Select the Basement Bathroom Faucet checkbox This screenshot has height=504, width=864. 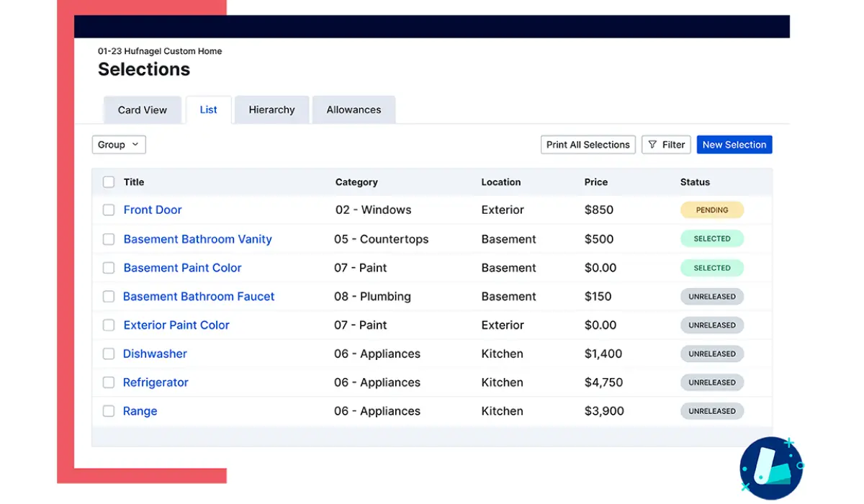click(x=109, y=297)
